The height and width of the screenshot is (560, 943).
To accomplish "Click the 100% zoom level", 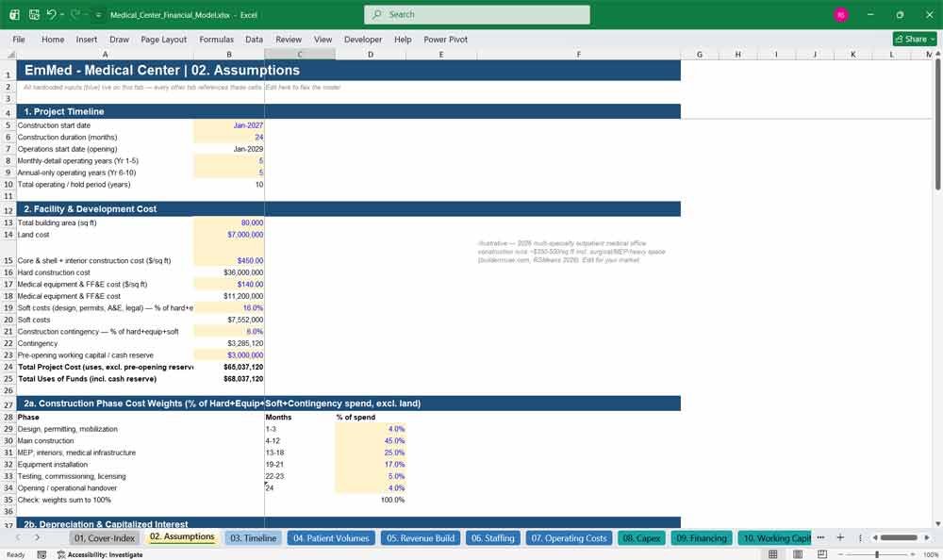I will click(x=931, y=554).
